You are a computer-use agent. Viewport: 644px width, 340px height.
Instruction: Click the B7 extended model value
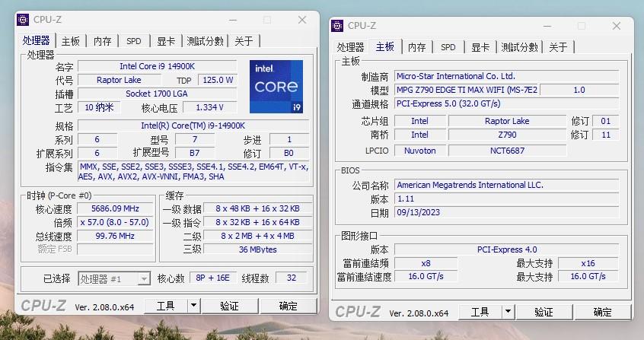coord(195,153)
